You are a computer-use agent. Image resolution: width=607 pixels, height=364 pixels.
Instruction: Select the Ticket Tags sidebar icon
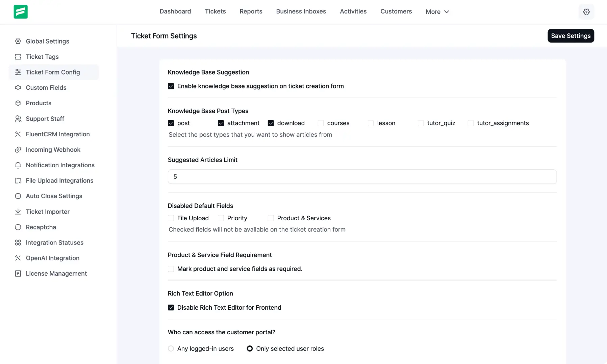pyautogui.click(x=18, y=57)
